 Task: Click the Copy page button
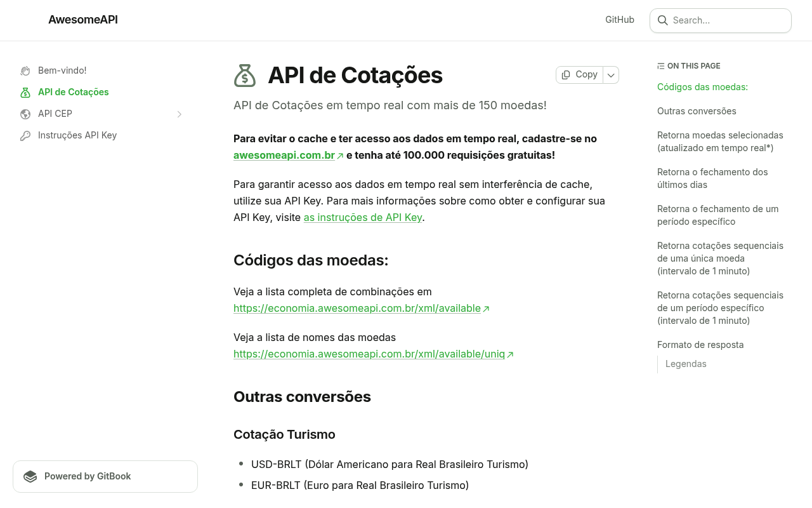pyautogui.click(x=580, y=75)
